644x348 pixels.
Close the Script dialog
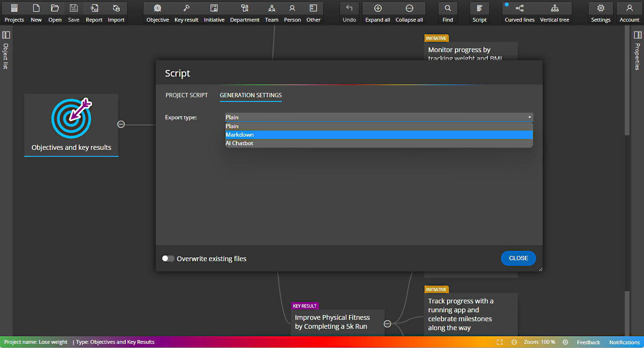click(x=518, y=258)
